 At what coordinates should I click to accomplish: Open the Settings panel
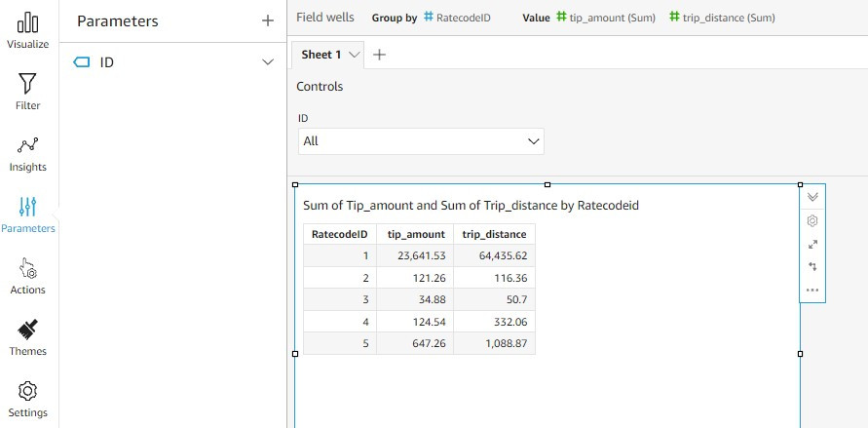click(x=27, y=399)
